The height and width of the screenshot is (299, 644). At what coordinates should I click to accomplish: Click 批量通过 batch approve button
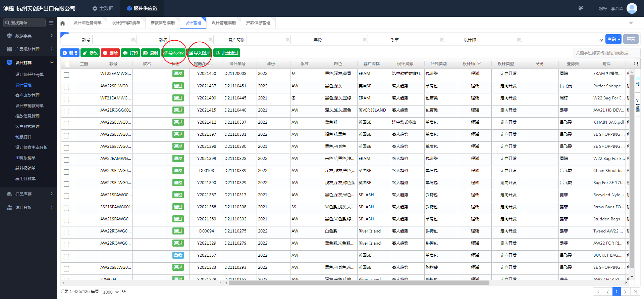[227, 53]
